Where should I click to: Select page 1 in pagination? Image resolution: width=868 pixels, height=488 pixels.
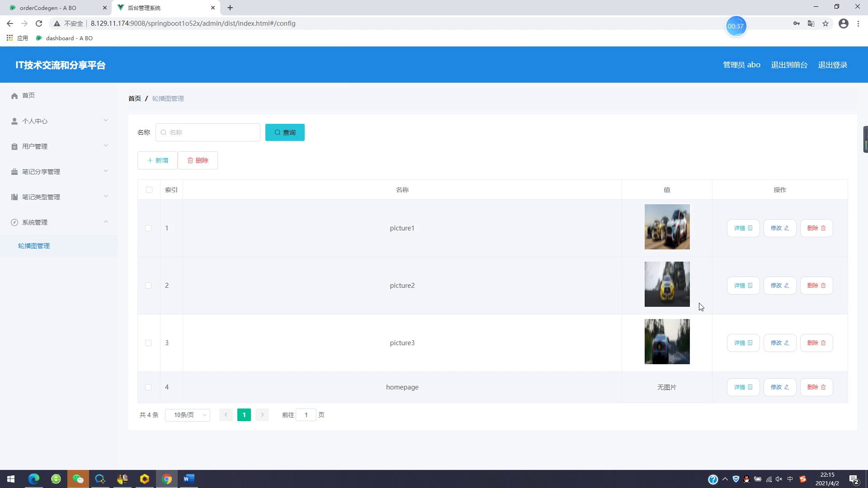[244, 415]
